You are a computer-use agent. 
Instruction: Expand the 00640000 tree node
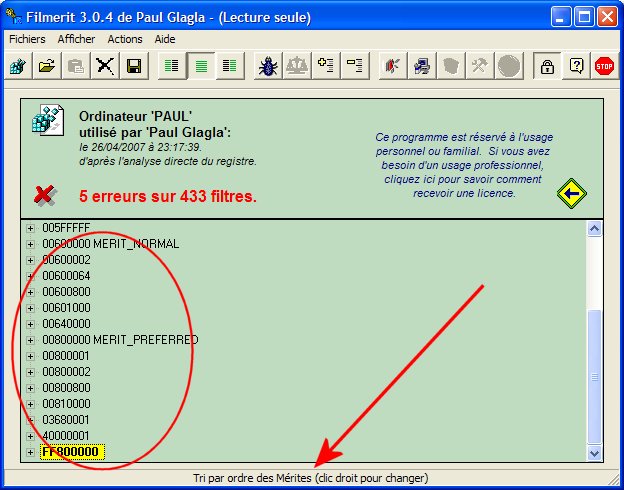tap(30, 324)
